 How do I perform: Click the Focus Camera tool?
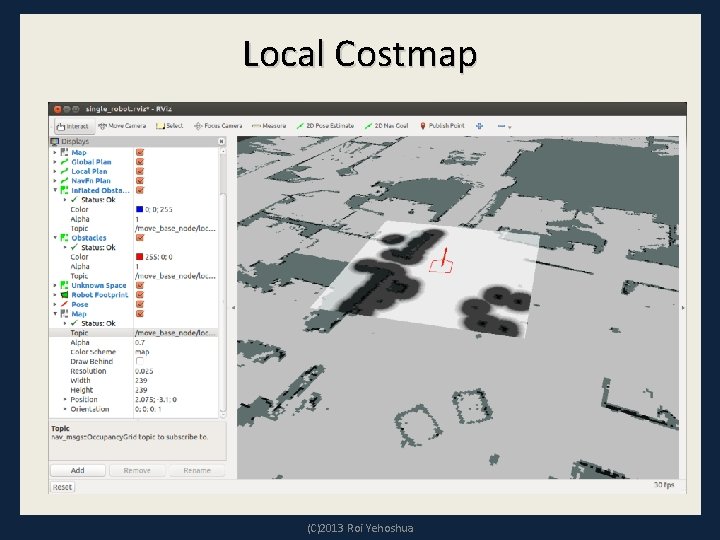tap(220, 126)
